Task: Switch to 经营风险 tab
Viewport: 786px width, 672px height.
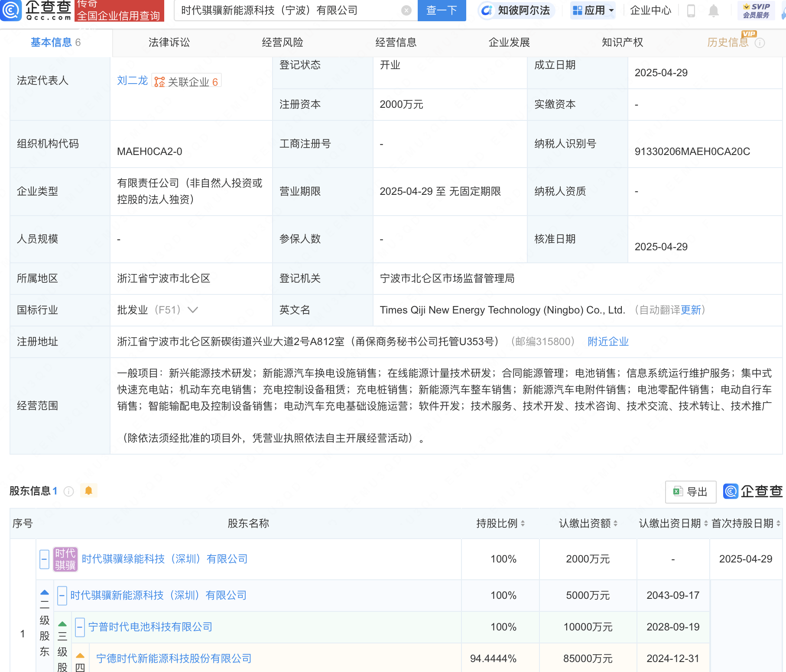Action: pyautogui.click(x=283, y=42)
